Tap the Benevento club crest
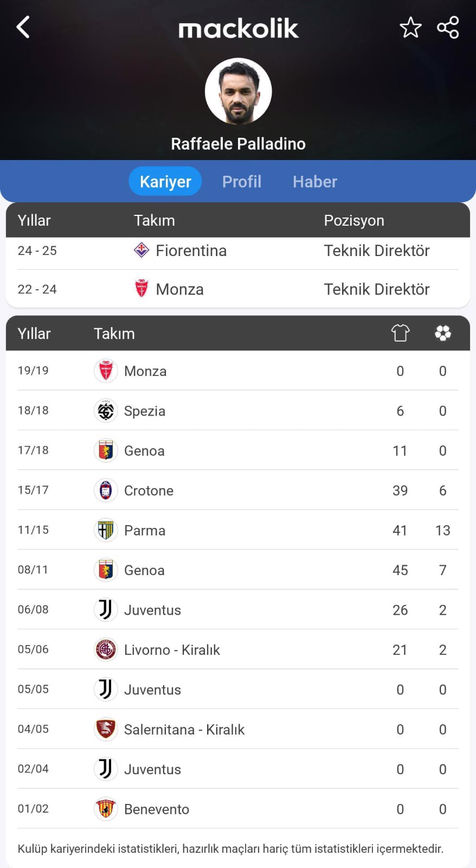Viewport: 476px width, 868px height. pos(106,809)
